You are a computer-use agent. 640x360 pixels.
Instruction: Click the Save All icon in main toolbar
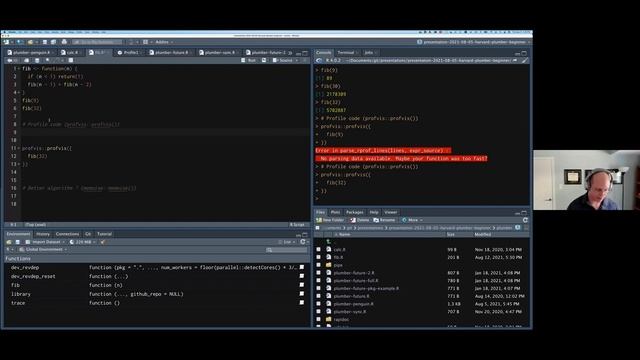click(53, 42)
